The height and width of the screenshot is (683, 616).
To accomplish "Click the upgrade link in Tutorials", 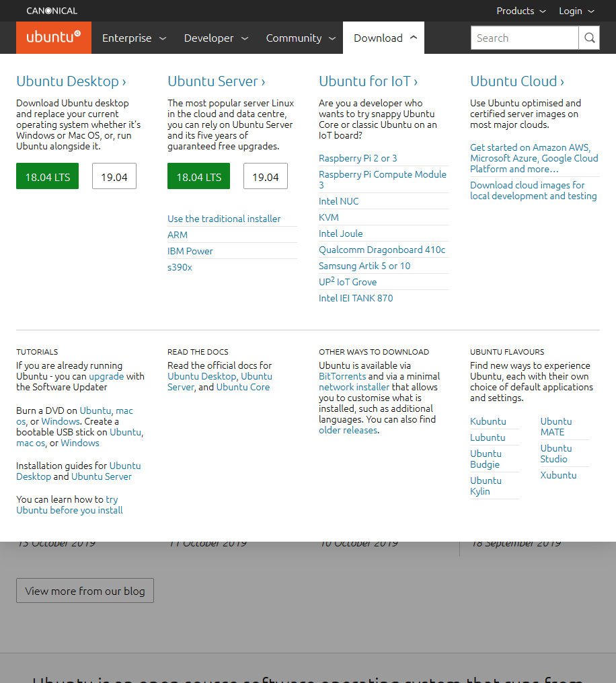I will click(x=106, y=376).
